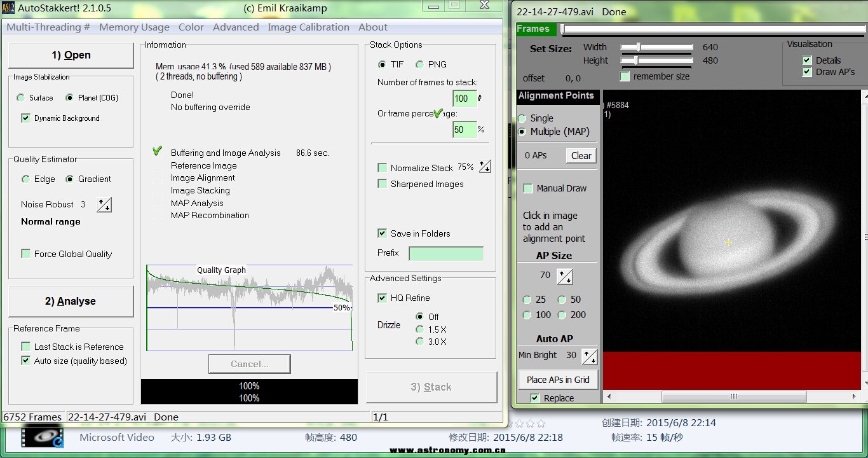Screen dimensions: 868x458
Task: Adjust the Width size slider
Action: click(x=656, y=47)
